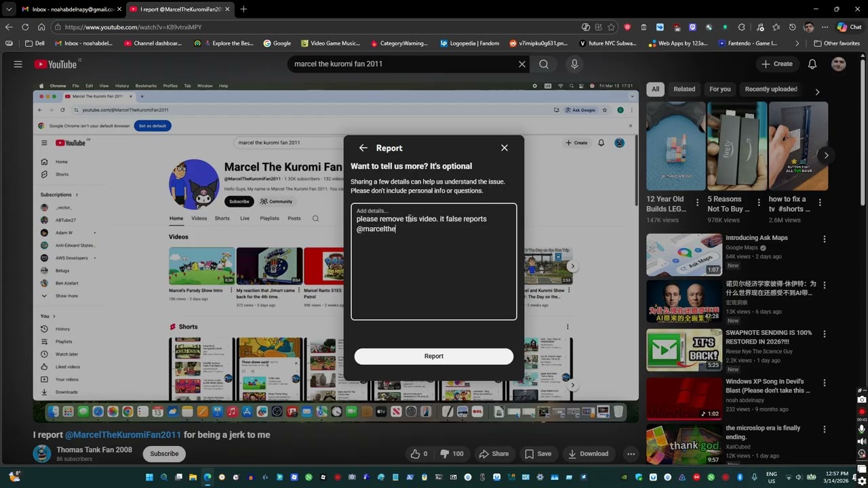Show next filter chips arrow
868x488 pixels.
pos(817,91)
